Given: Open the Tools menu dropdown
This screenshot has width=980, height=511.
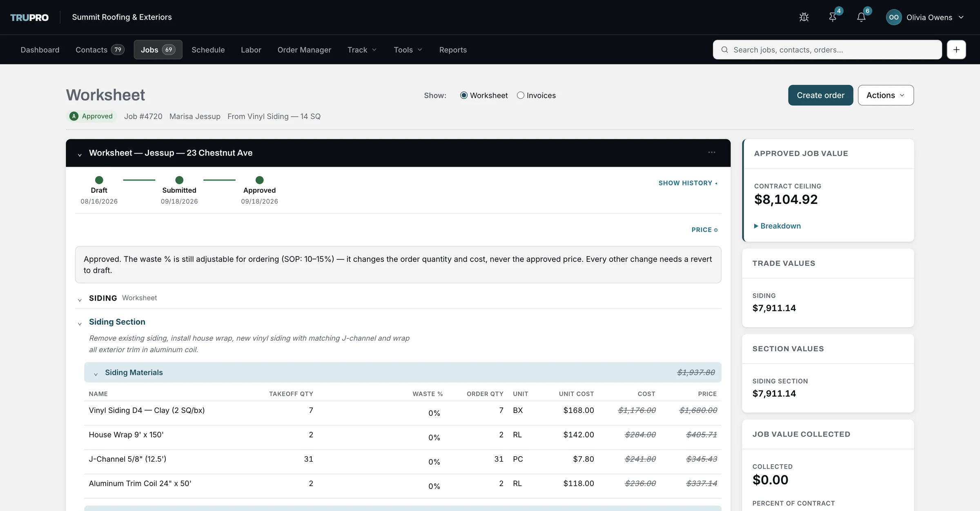Looking at the screenshot, I should tap(408, 50).
